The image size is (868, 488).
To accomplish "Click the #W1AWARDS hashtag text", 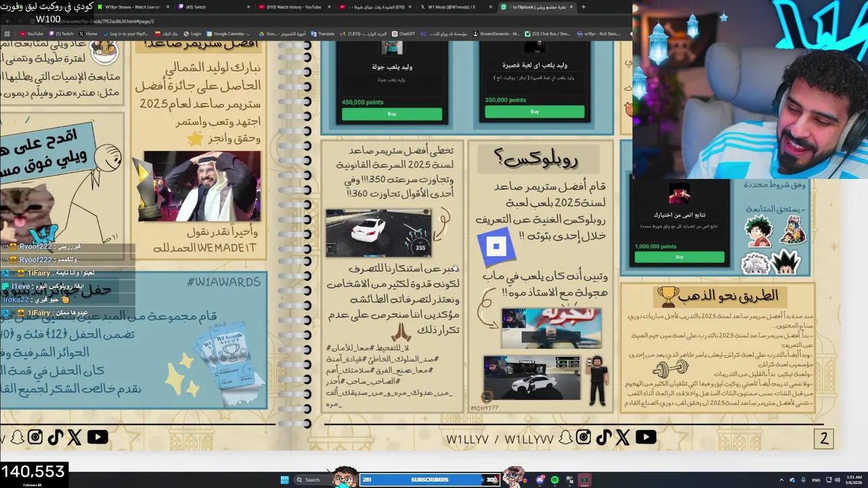I will coord(223,282).
